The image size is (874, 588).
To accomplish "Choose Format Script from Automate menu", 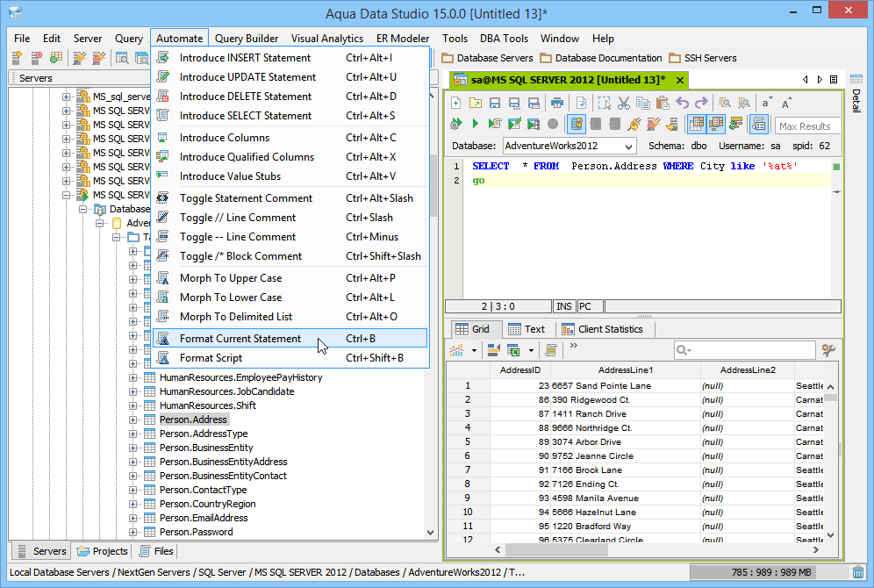I will [x=290, y=358].
